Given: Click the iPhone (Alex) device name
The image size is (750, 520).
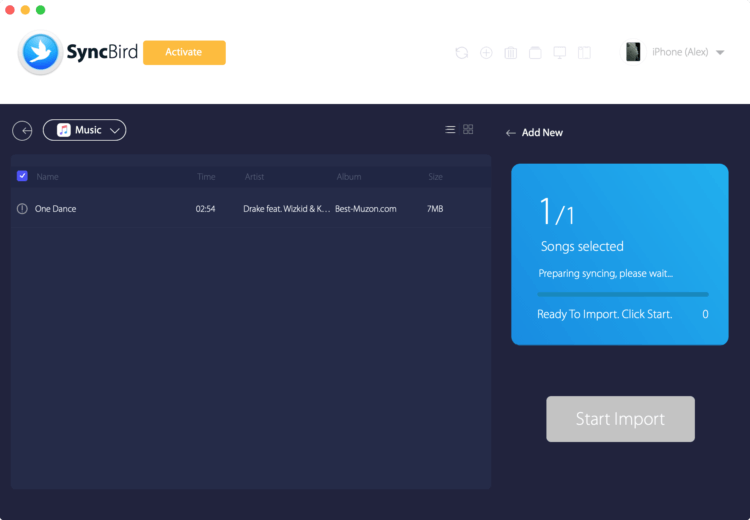Looking at the screenshot, I should pos(680,52).
